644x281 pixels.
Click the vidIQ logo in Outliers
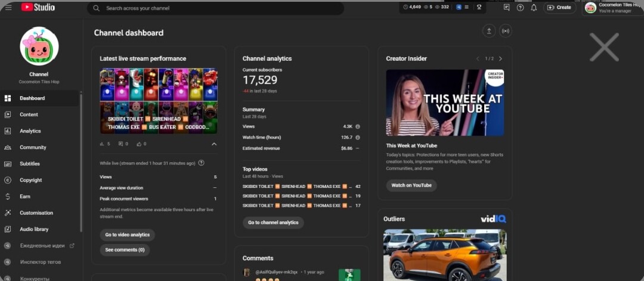[493, 219]
